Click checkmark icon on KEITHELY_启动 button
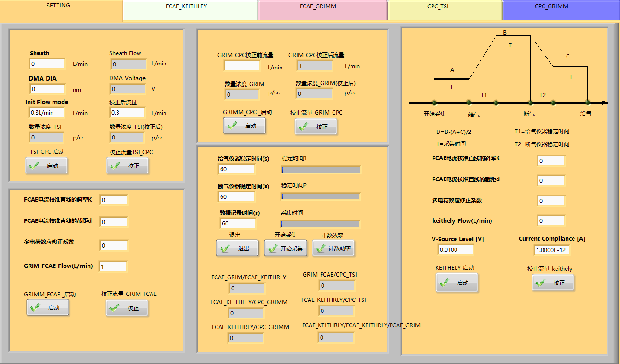This screenshot has height=364, width=620. coord(444,283)
